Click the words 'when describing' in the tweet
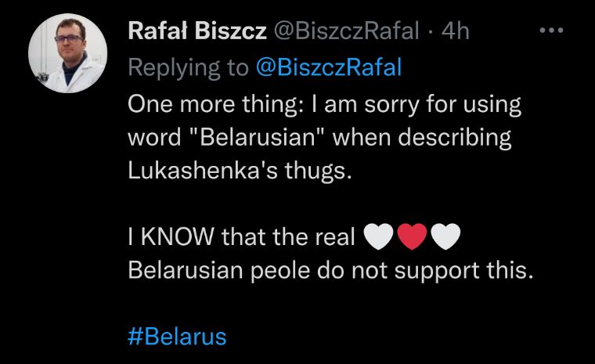Screen dimensions: 595x364 [422, 138]
